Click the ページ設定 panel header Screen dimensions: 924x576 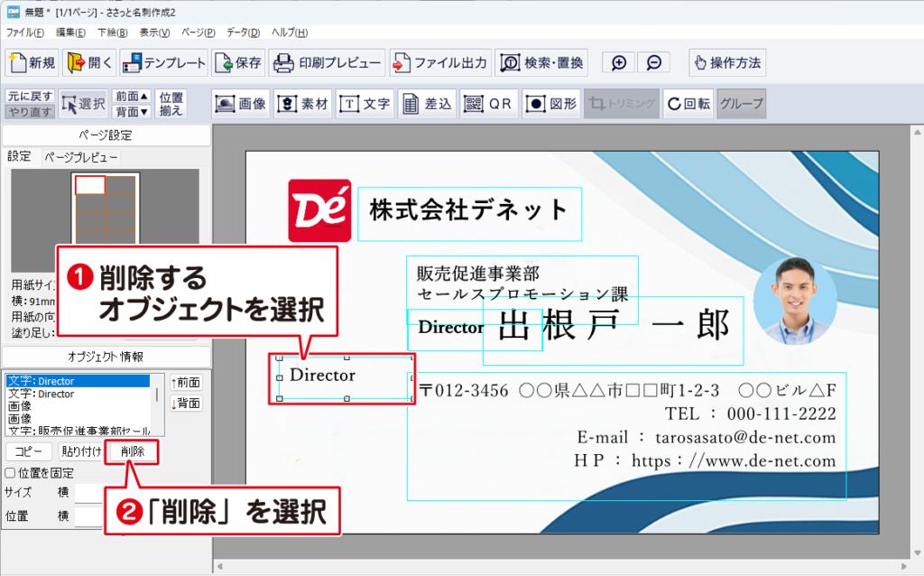[x=106, y=135]
